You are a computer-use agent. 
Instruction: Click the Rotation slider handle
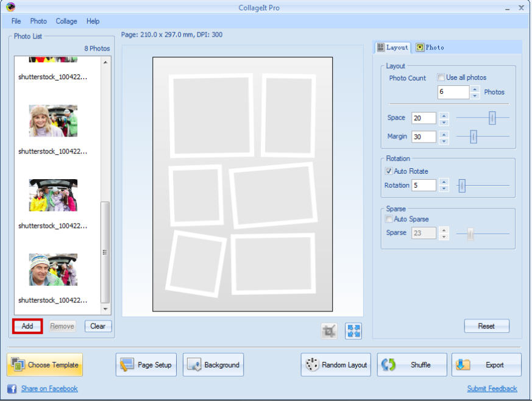[x=462, y=185]
